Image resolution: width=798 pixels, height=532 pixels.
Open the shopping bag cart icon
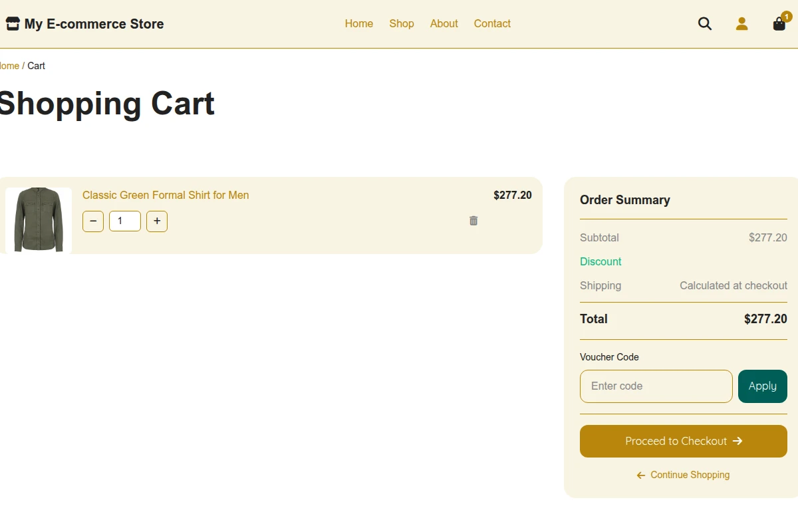[779, 24]
